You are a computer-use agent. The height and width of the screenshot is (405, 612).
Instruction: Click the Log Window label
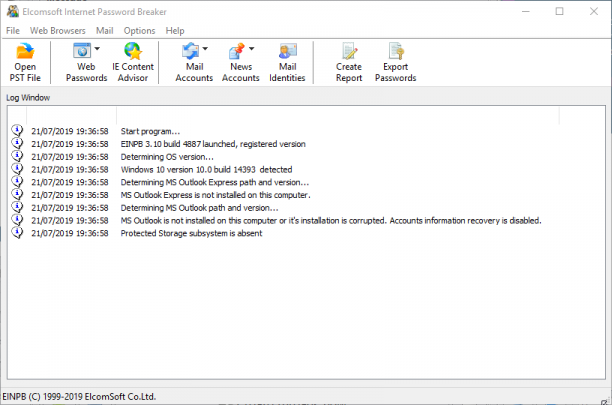pyautogui.click(x=28, y=98)
